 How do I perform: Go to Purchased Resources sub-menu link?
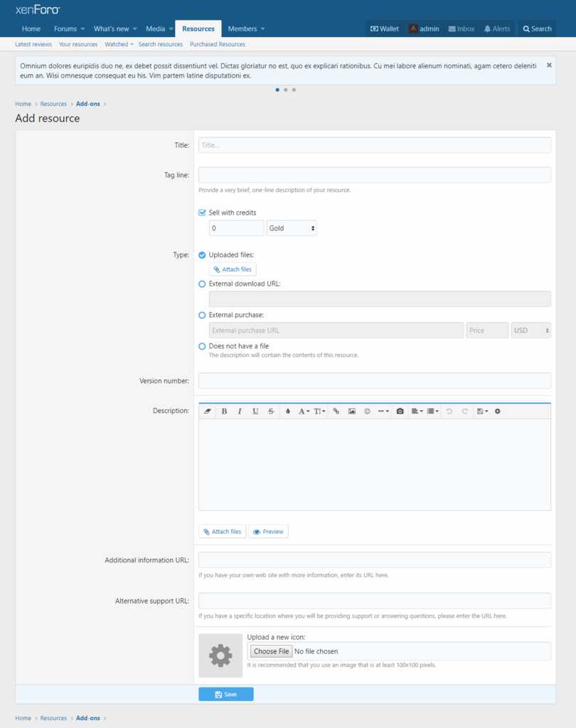[218, 44]
